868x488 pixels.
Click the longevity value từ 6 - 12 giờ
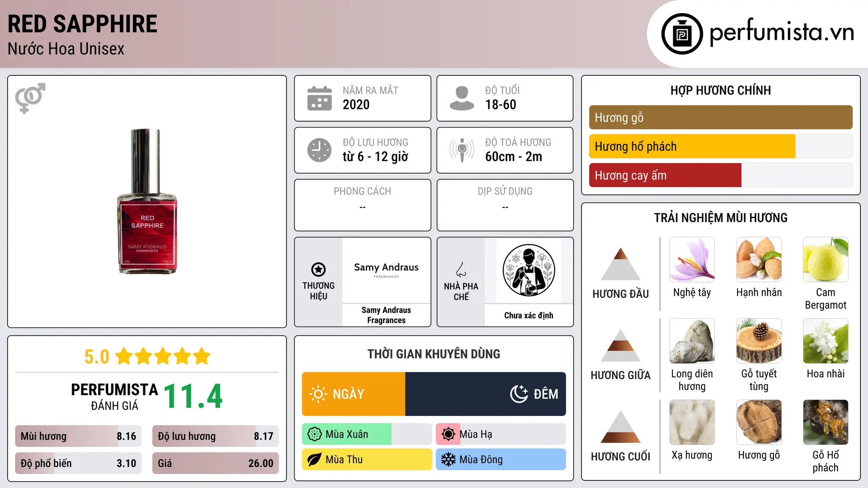click(x=375, y=157)
